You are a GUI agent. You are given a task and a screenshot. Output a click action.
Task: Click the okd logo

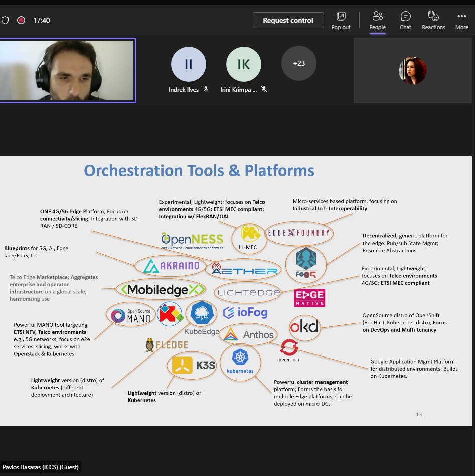304,327
